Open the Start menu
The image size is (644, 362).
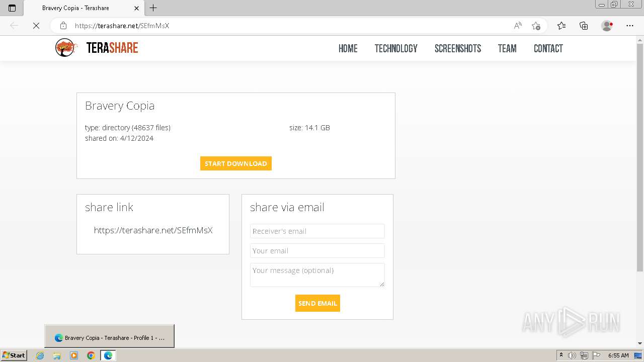coord(14,355)
